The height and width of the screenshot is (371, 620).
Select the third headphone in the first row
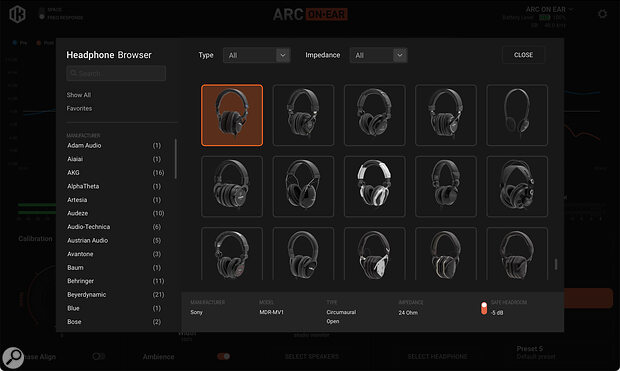click(374, 115)
